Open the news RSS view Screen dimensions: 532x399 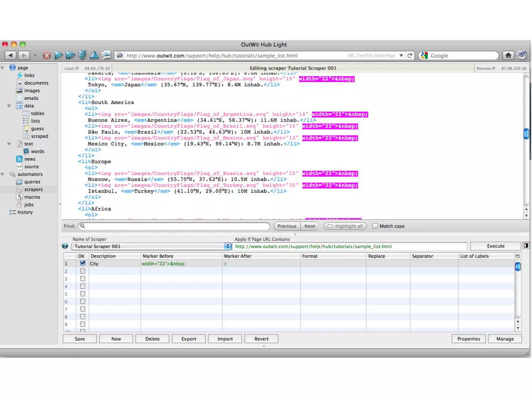click(x=30, y=159)
